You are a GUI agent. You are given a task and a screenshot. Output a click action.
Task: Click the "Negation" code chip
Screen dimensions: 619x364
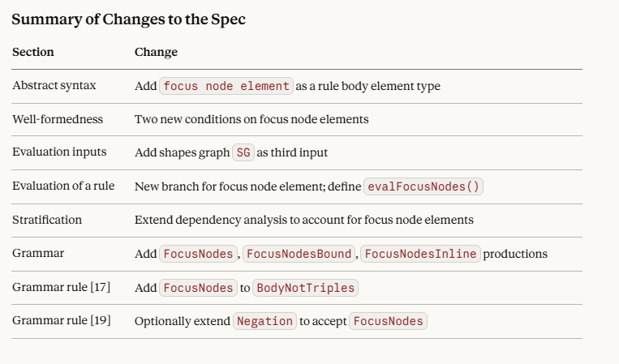coord(264,321)
